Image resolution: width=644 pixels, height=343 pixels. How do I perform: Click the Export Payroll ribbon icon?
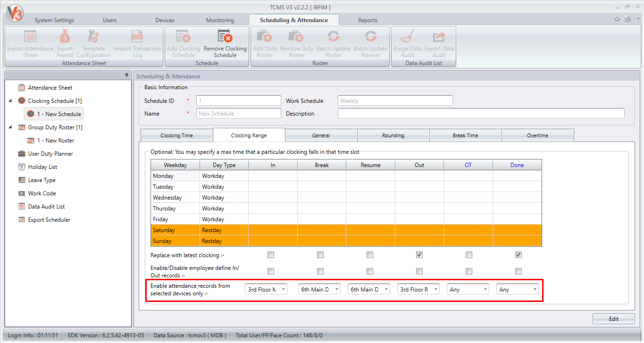click(65, 37)
